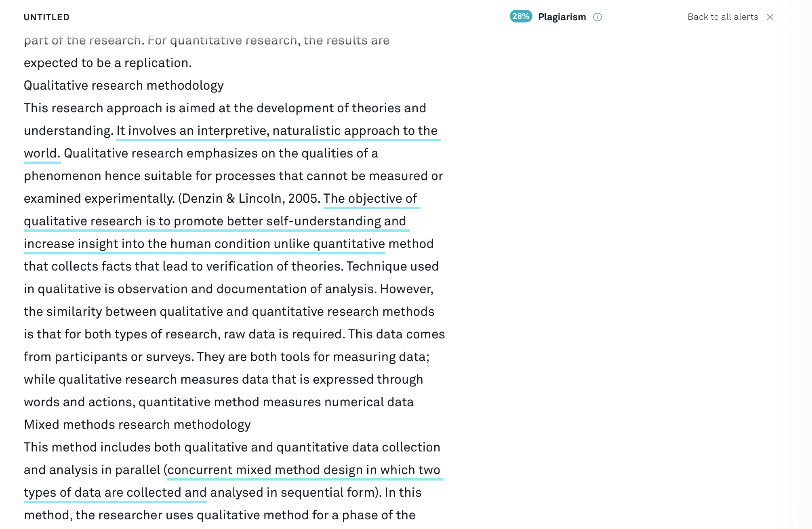812x529 pixels.
Task: Click the 'Mixed methods research methodology' heading
Action: (137, 424)
